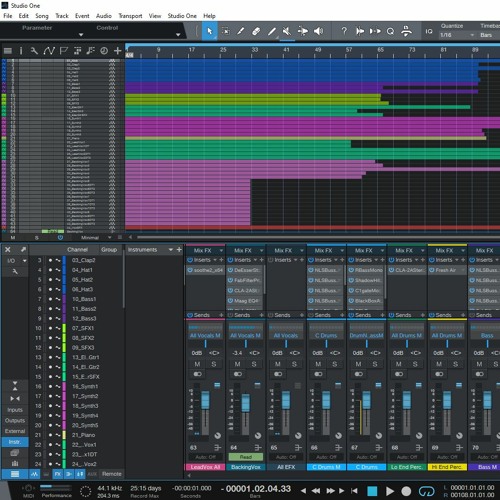
Task: Click the question mark help icon
Action: point(344,31)
